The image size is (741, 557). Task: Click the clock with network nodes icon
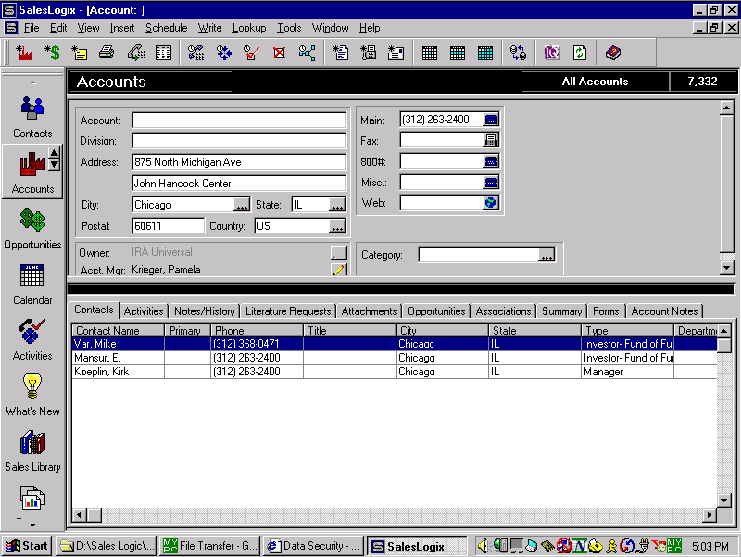tap(307, 52)
